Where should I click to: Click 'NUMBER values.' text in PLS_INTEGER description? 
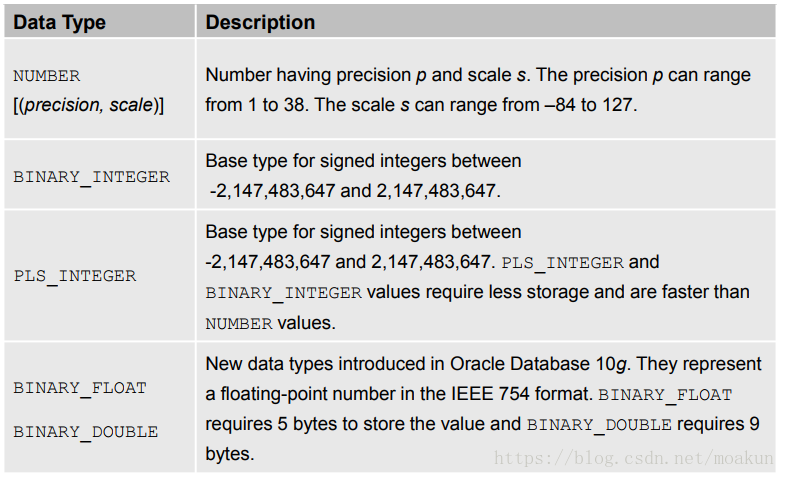(x=270, y=324)
